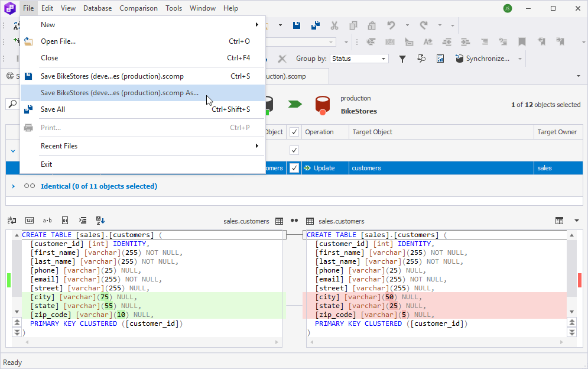Click the grey X cancel icon
This screenshot has height=369, width=588.
pyautogui.click(x=282, y=59)
